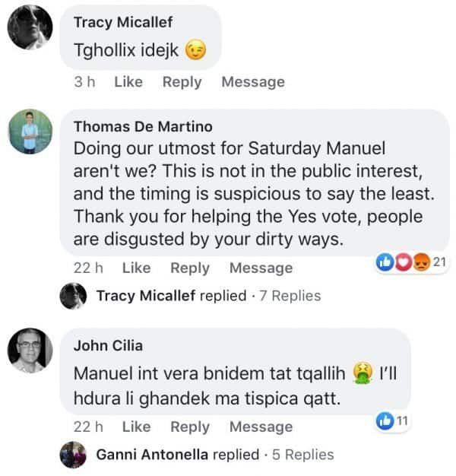
Task: Reply to John Cilia's comment
Action: 190,427
